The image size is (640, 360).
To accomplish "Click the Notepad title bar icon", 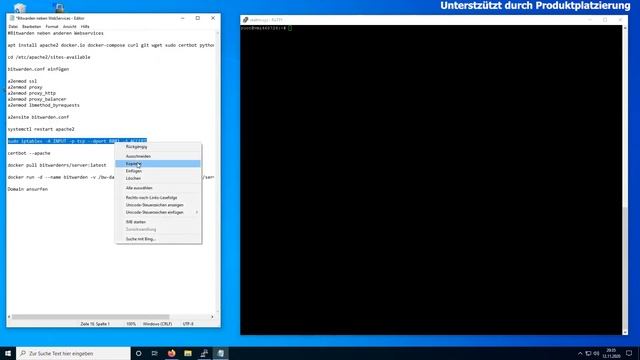I will 12,18.
